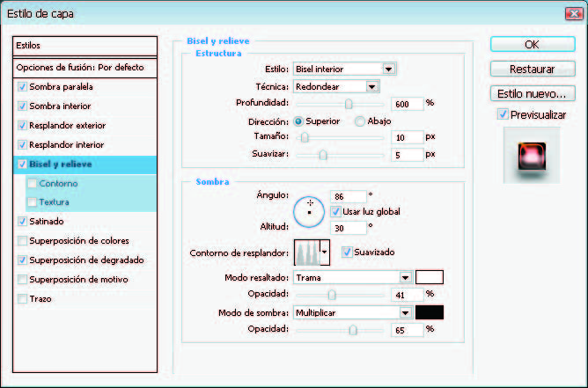Click the Restaurar button
The image size is (588, 388).
(533, 69)
